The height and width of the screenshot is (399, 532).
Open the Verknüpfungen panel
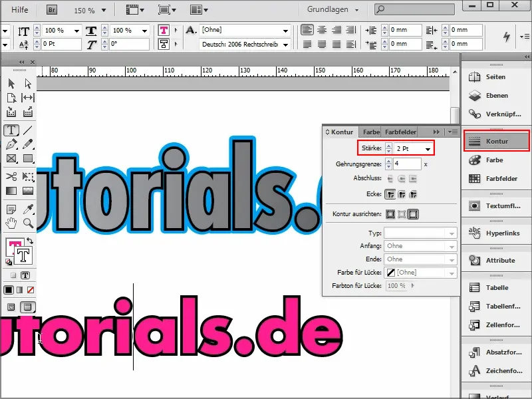(496, 114)
